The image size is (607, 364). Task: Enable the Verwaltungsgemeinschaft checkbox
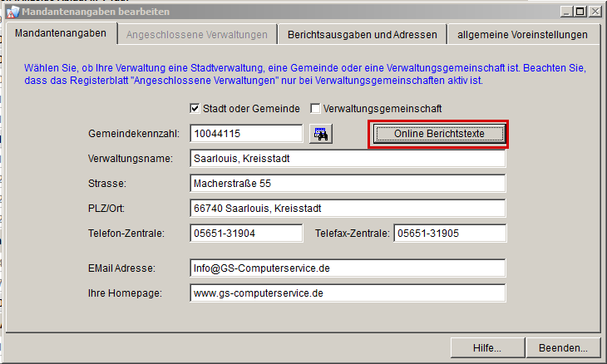315,109
